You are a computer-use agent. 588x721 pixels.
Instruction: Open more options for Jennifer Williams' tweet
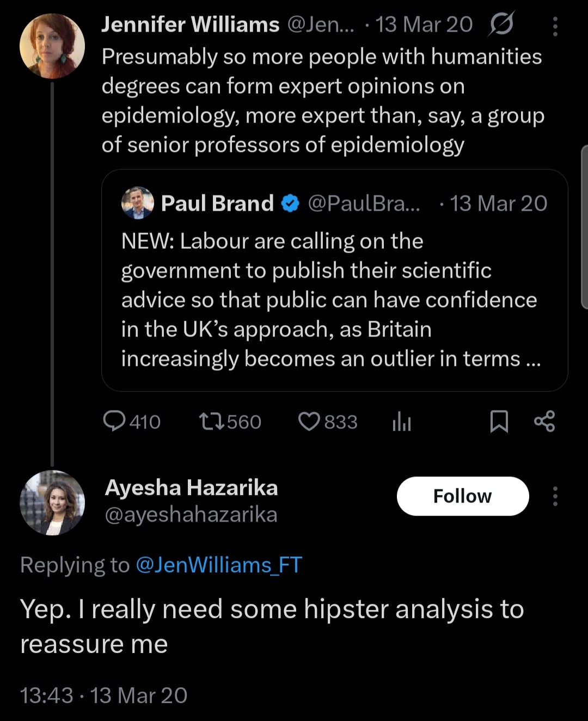click(555, 26)
